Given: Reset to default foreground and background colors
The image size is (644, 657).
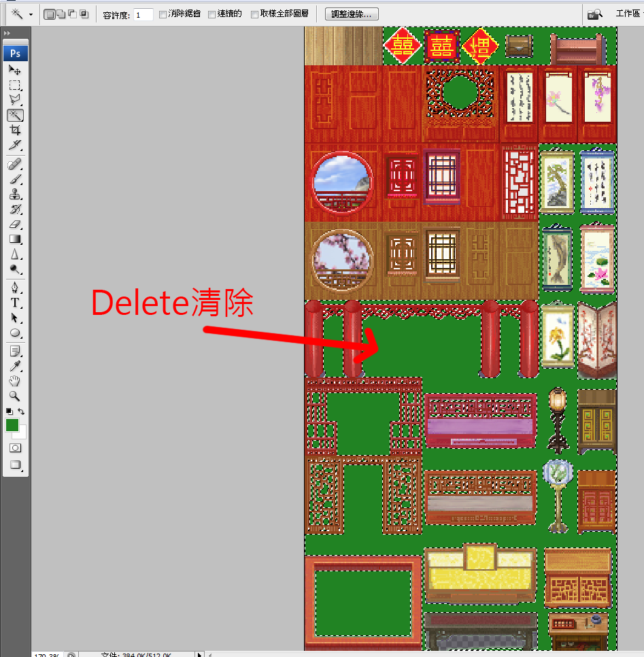Looking at the screenshot, I should point(10,411).
